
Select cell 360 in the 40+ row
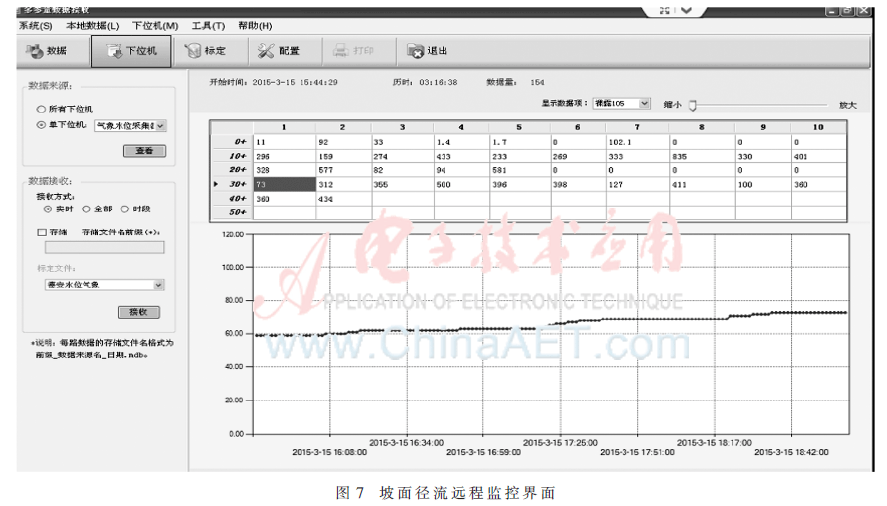coord(285,199)
